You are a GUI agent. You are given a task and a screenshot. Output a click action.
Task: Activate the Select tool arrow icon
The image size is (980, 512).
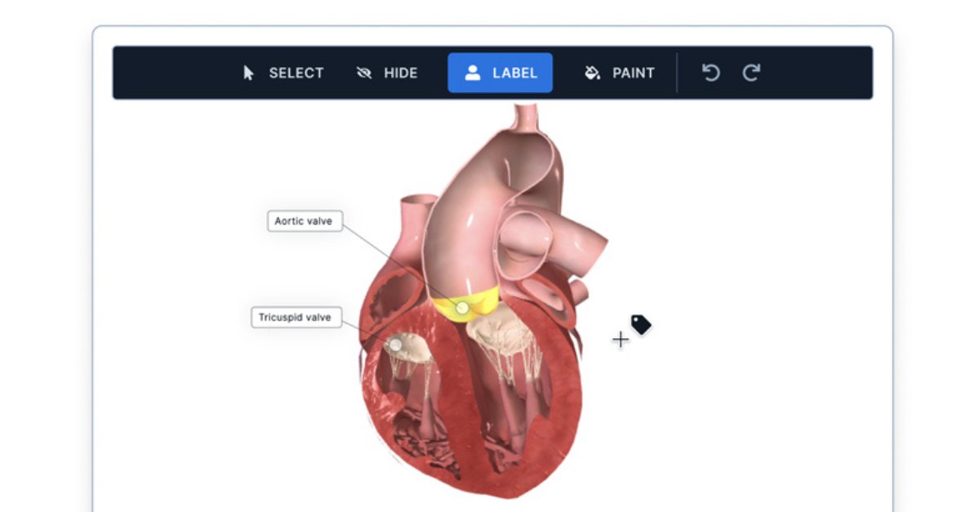248,73
